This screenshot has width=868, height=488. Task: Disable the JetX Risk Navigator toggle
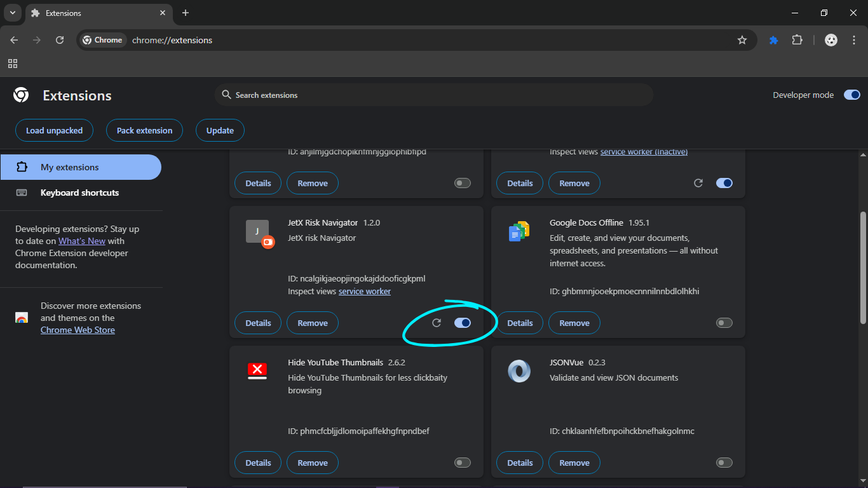tap(463, 323)
